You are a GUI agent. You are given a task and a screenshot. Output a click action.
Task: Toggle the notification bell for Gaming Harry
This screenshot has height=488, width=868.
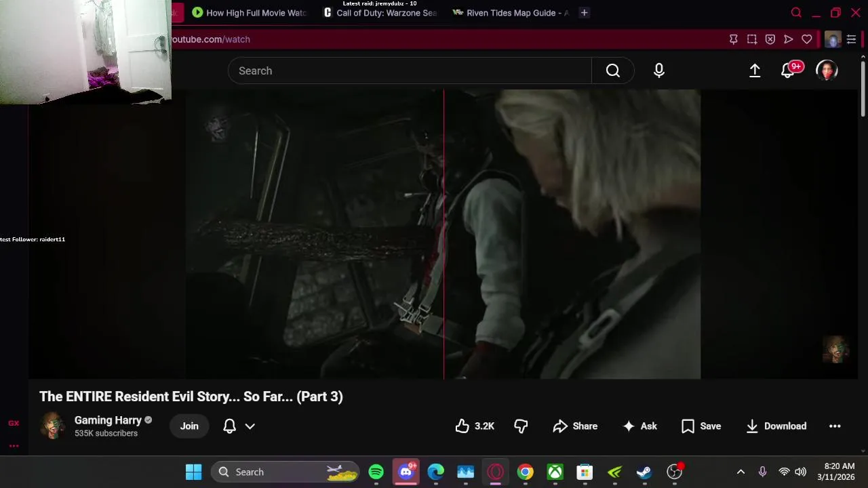pos(230,426)
